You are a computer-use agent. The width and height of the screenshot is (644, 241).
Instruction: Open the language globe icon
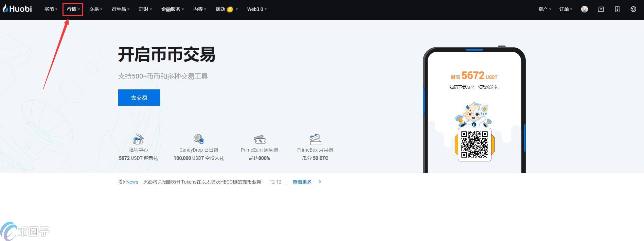(633, 9)
